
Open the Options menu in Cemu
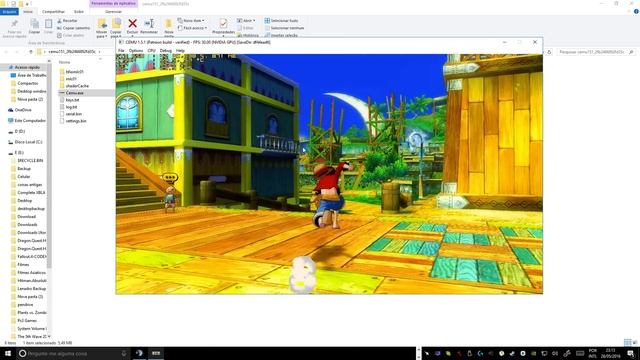coord(136,51)
